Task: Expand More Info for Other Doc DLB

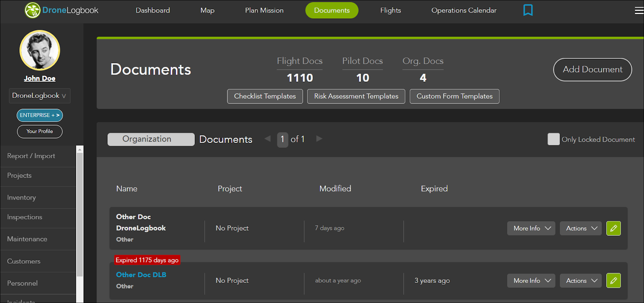Action: pos(531,280)
